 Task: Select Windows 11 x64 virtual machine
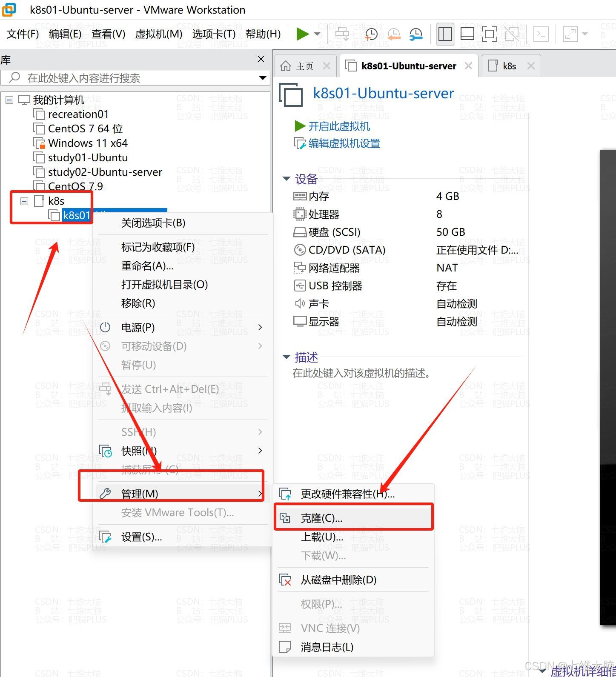click(88, 143)
